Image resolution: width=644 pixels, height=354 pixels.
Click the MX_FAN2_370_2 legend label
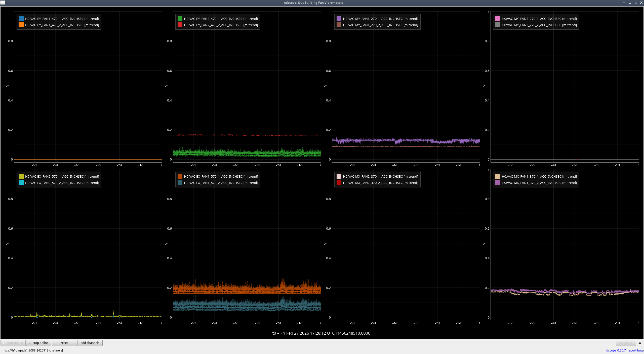point(380,183)
